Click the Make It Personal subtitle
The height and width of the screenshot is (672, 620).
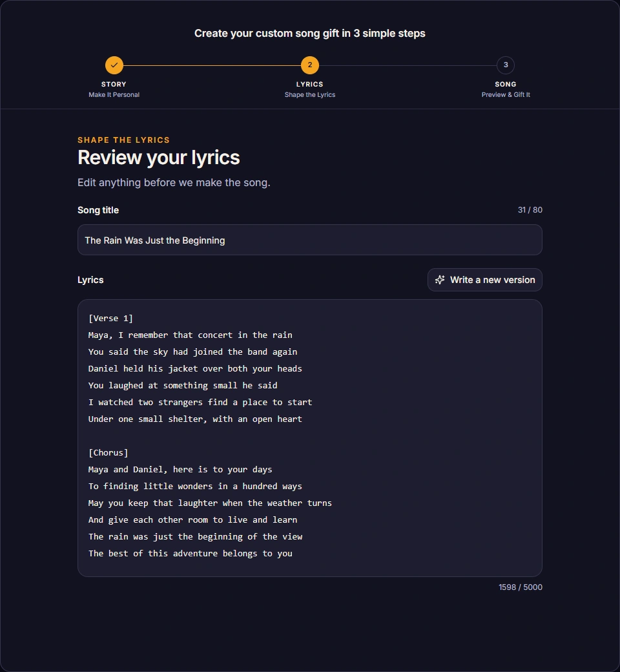point(114,95)
